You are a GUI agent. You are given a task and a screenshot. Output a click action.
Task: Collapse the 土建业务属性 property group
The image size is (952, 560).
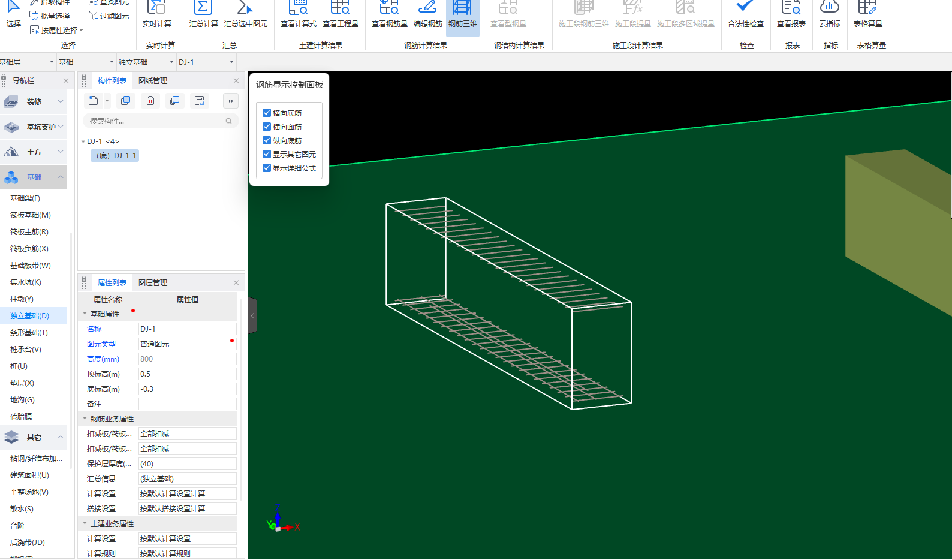(x=85, y=523)
